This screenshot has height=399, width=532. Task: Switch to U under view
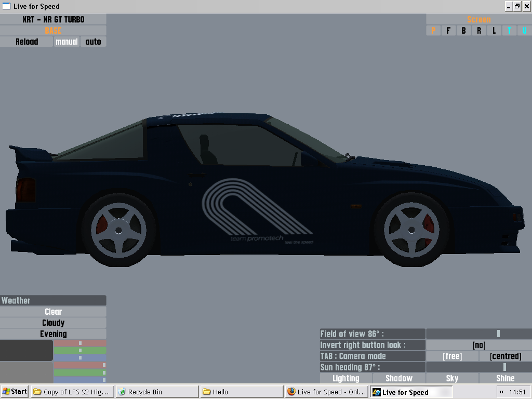point(525,31)
